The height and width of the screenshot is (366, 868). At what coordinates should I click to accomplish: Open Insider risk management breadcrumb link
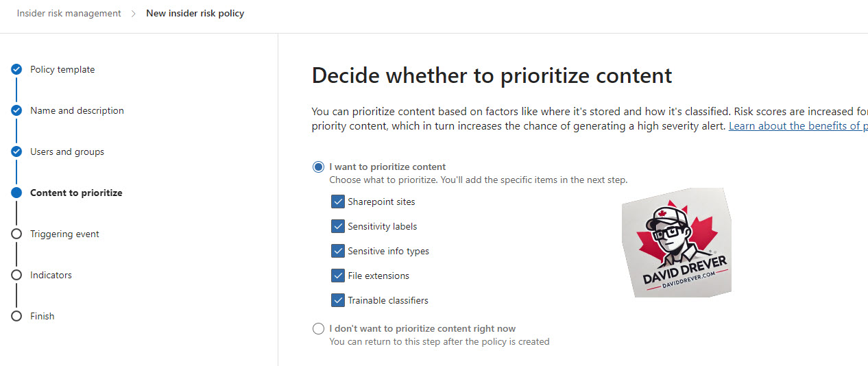pos(69,13)
